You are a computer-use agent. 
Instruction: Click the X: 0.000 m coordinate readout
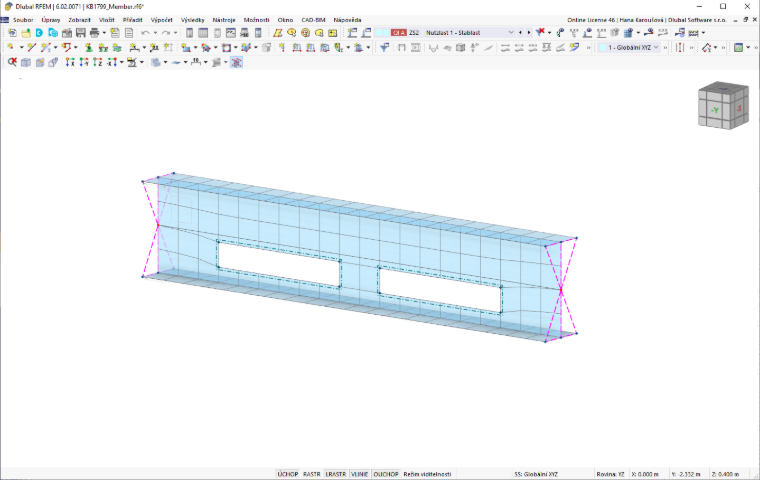click(x=645, y=474)
